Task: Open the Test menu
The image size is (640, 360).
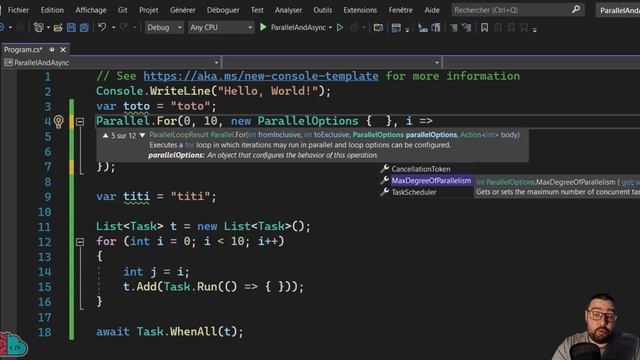Action: (257, 10)
